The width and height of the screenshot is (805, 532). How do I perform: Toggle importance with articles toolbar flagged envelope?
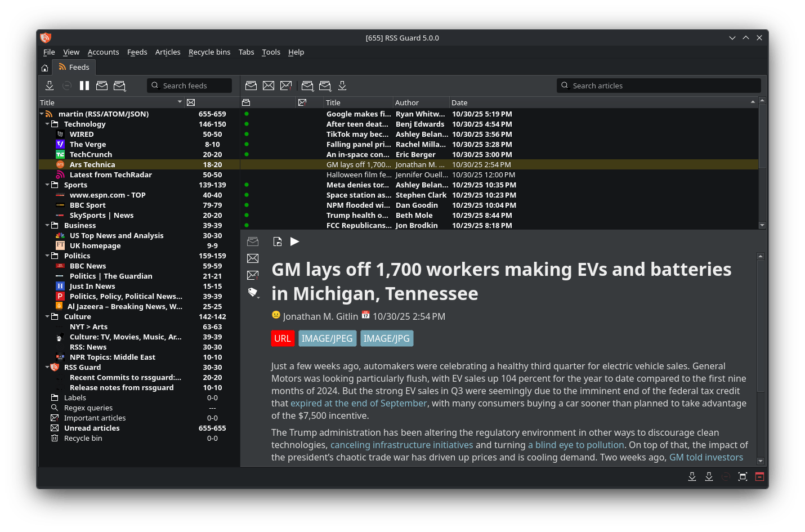tap(286, 86)
